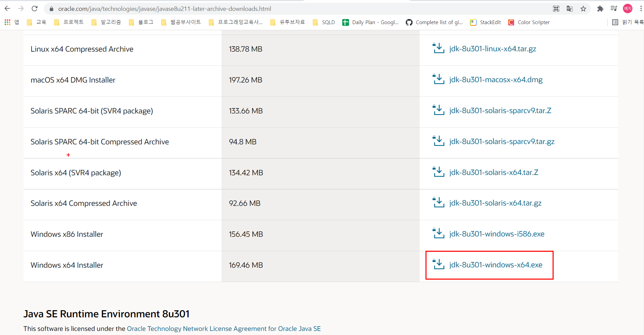Click 'Windows x86 Installer' text
This screenshot has width=644, height=335.
(67, 234)
